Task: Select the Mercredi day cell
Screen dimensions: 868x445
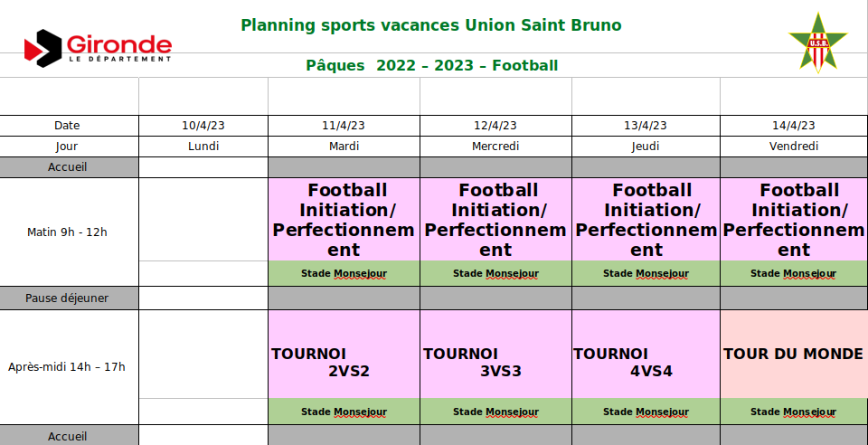Action: (x=495, y=147)
